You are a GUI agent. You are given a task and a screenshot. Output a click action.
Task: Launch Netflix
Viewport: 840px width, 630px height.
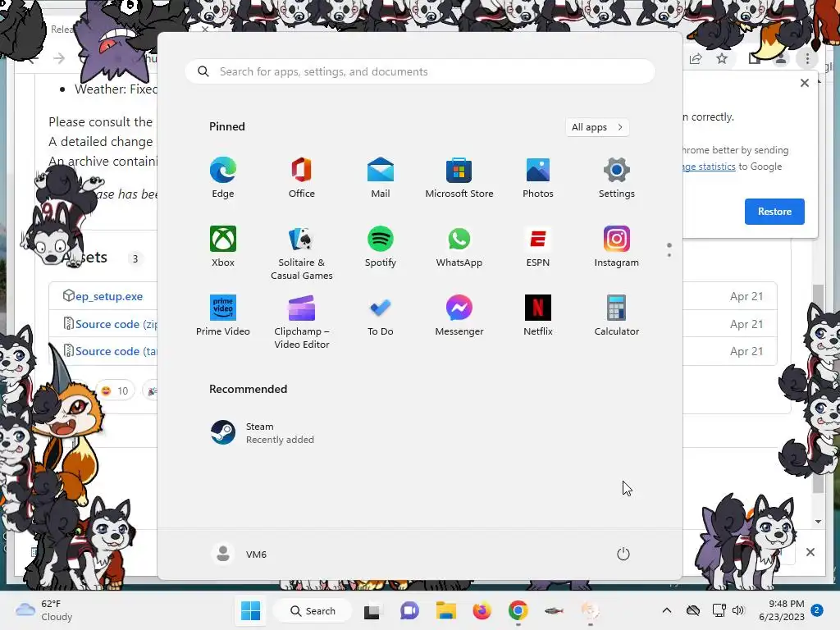[538, 316]
